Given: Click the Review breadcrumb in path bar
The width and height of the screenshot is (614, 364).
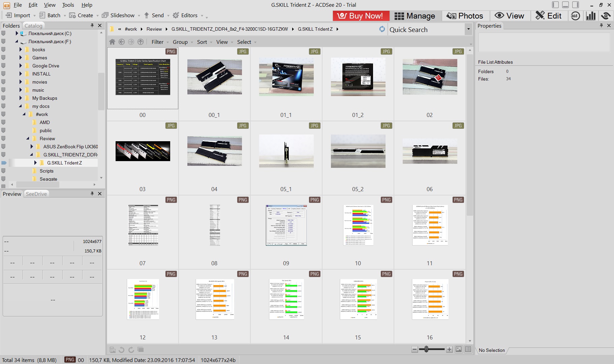Looking at the screenshot, I should 154,29.
